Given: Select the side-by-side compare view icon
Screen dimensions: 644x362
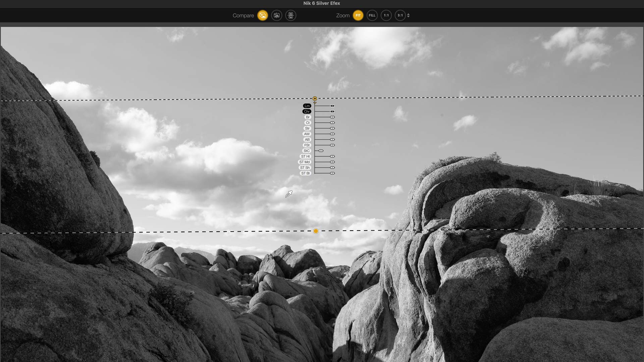Looking at the screenshot, I should [277, 15].
